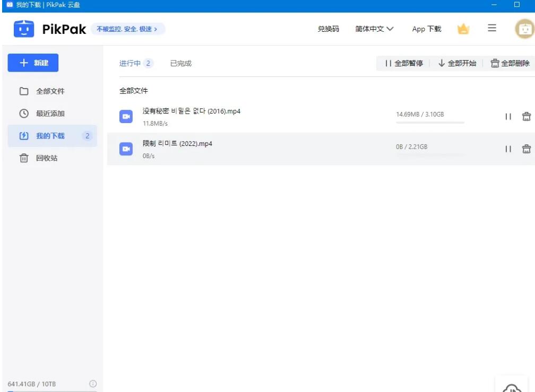535x392 pixels.
Task: Switch to the 已完成 tab
Action: (x=181, y=64)
